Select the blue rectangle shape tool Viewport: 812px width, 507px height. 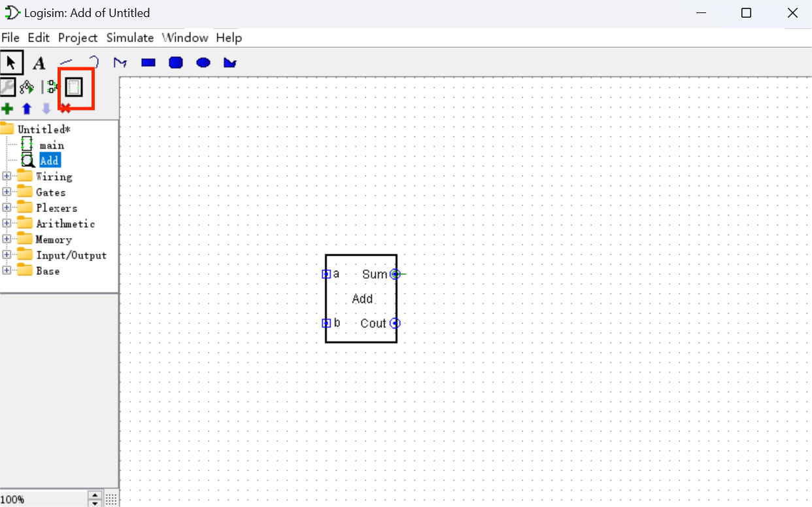pyautogui.click(x=148, y=63)
